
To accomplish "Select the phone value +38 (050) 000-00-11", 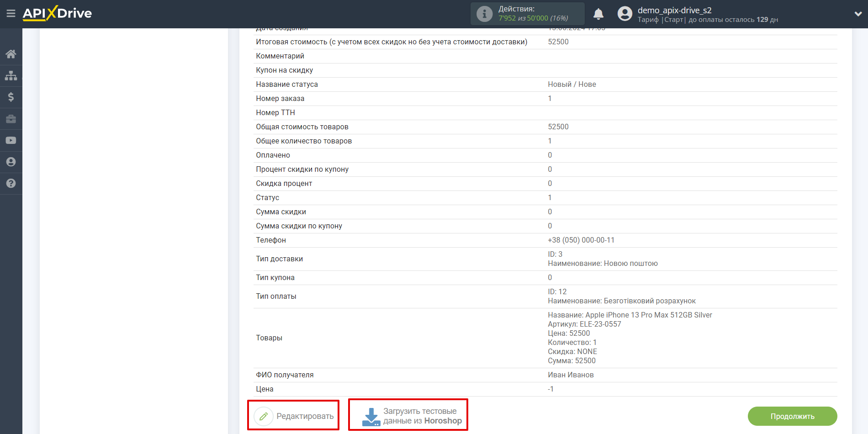I will click(x=581, y=240).
